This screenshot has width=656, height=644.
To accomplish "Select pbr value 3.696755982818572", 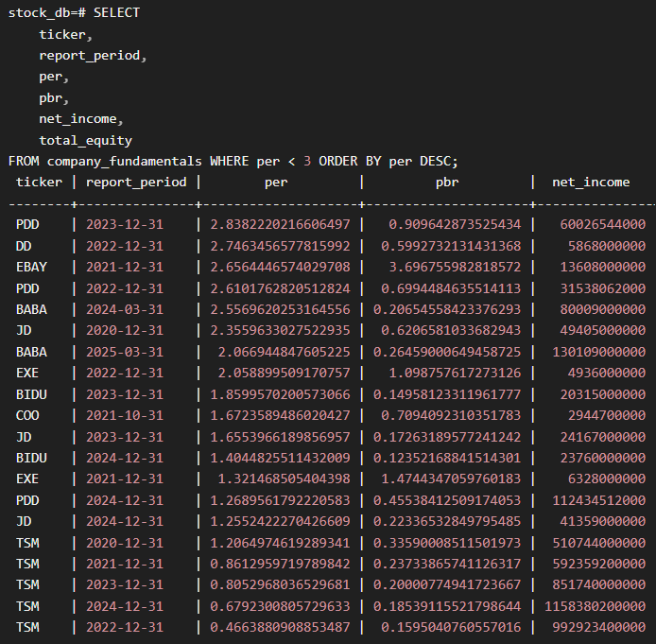I will pos(455,267).
